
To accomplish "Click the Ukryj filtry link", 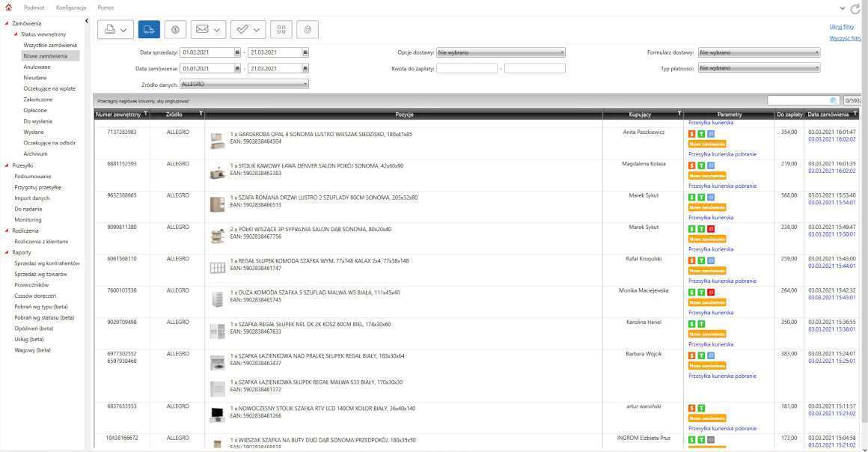I will (841, 27).
